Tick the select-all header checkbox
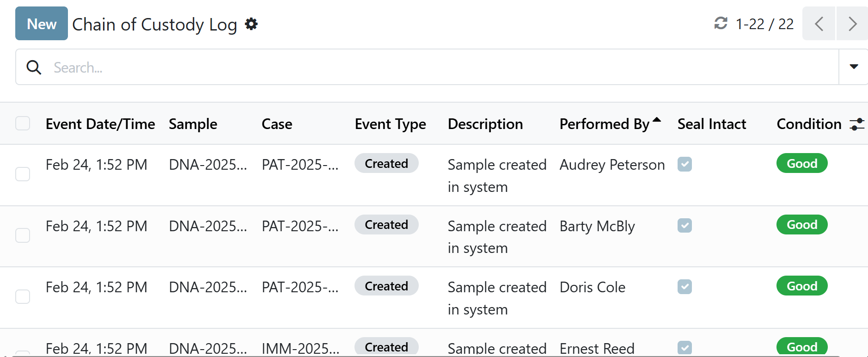The image size is (868, 357). tap(23, 123)
